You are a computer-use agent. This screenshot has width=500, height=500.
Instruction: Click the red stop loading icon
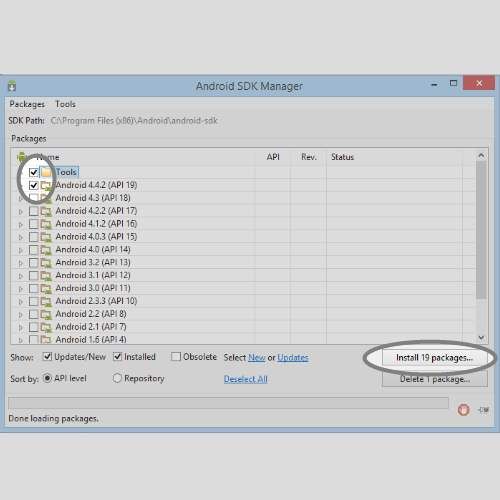click(463, 409)
